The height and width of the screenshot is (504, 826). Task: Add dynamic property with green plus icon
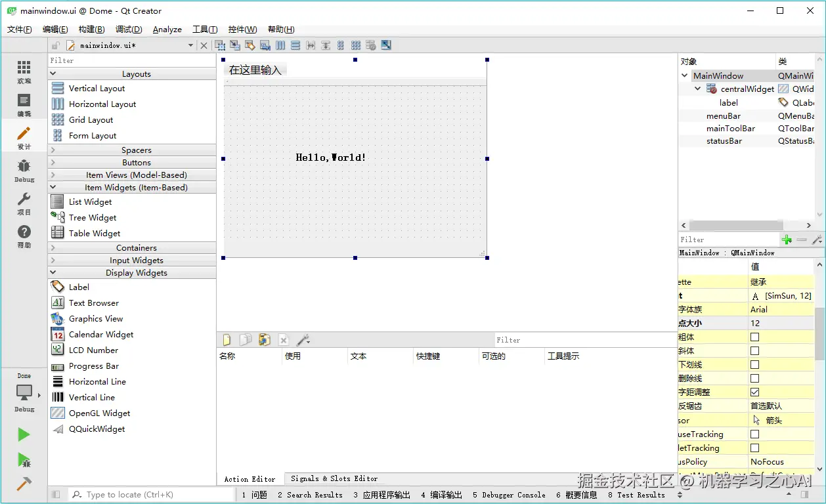787,240
